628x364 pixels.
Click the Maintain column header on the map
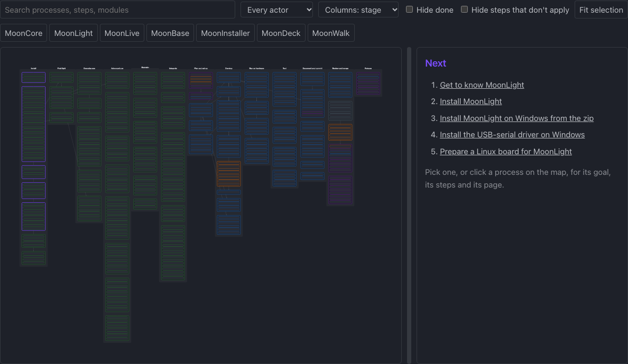coord(145,68)
